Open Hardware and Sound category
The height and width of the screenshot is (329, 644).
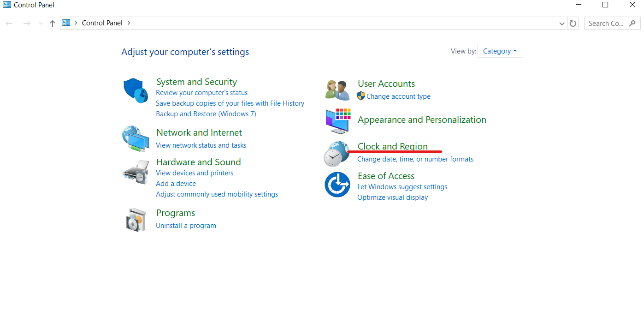(x=199, y=162)
